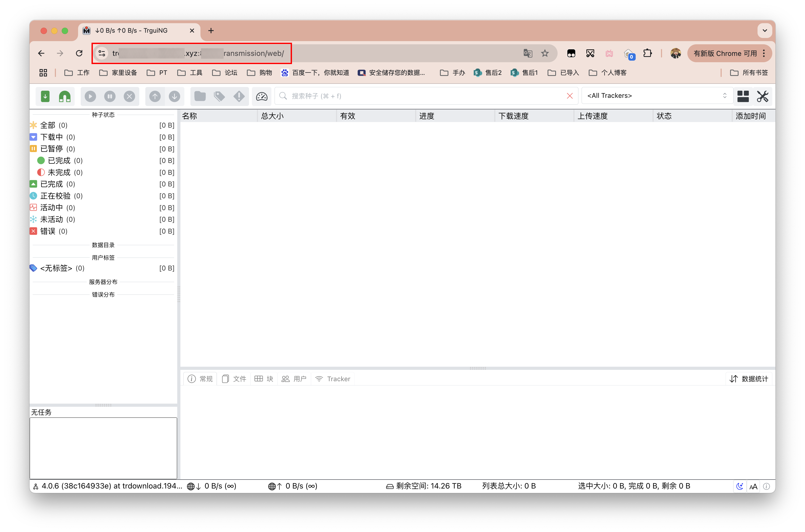Select 活动中 filter in sidebar
Image resolution: width=805 pixels, height=532 pixels.
coord(103,208)
